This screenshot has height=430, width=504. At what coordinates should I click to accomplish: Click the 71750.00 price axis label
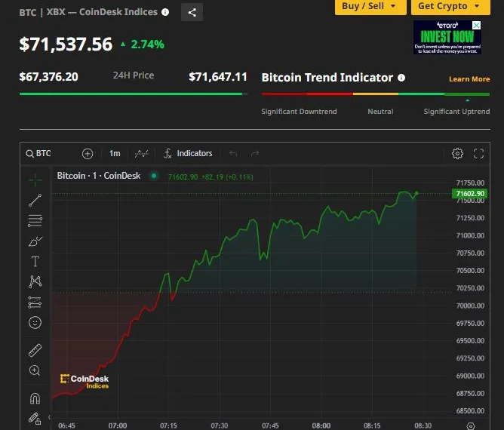pos(470,183)
